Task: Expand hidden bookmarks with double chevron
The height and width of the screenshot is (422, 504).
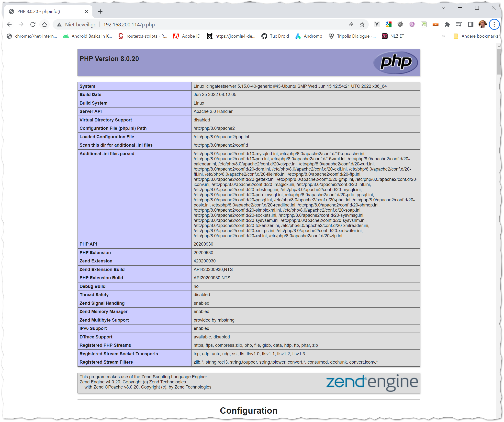Action: tap(443, 36)
